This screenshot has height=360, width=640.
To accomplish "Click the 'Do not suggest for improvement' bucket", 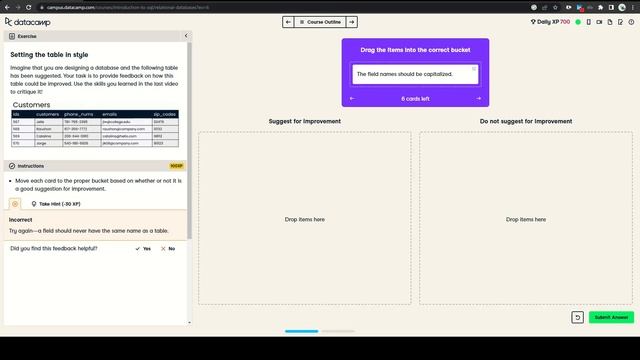I will 526,218.
